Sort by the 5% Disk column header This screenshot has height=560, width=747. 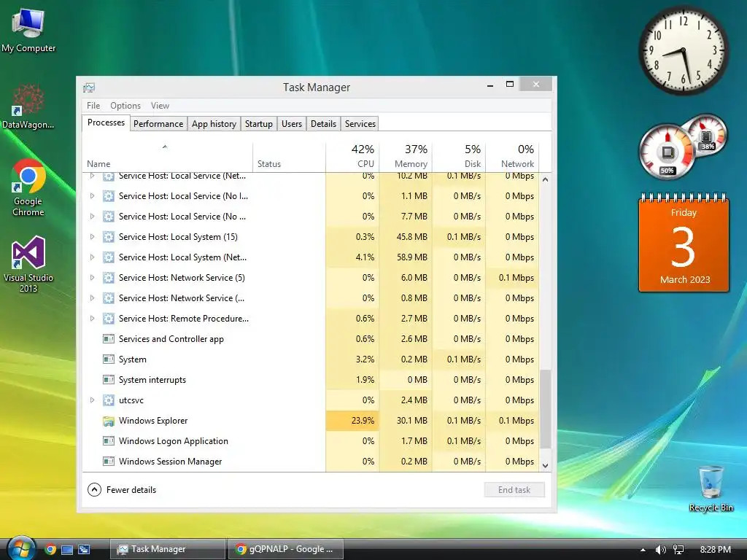(459, 157)
